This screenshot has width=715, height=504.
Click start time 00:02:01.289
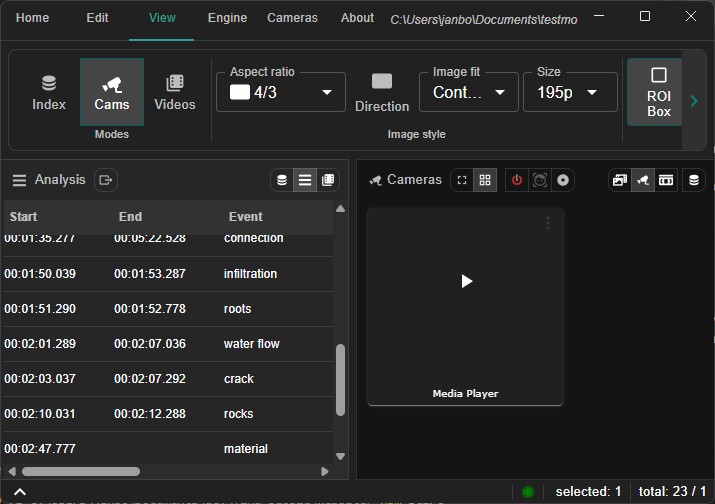click(x=40, y=344)
